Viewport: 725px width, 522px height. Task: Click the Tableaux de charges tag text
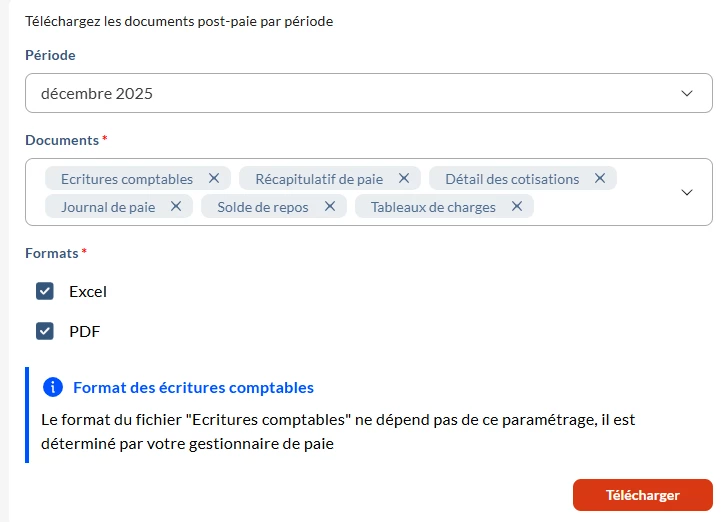433,207
